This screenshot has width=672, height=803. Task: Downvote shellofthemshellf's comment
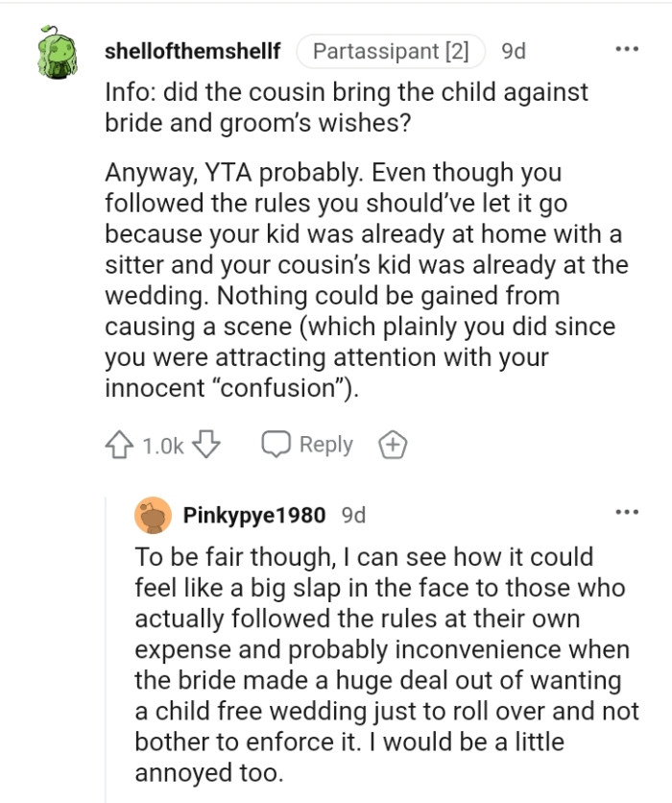click(x=208, y=446)
